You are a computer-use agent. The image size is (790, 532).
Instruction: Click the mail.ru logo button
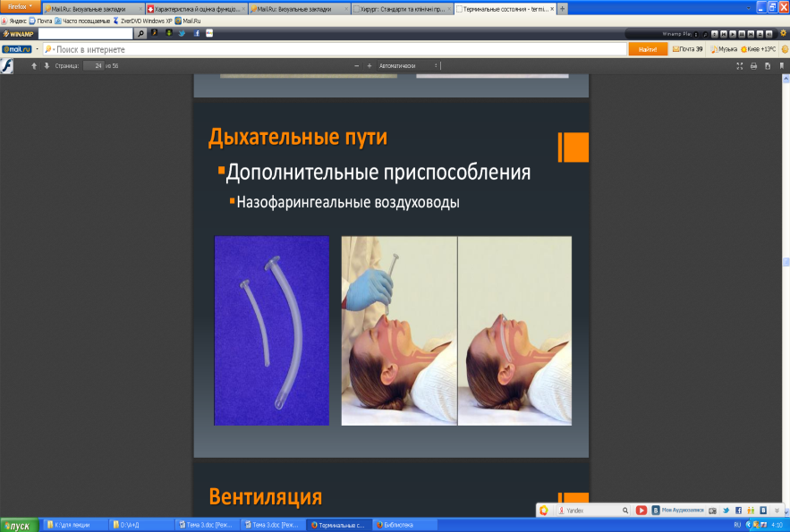[17, 49]
